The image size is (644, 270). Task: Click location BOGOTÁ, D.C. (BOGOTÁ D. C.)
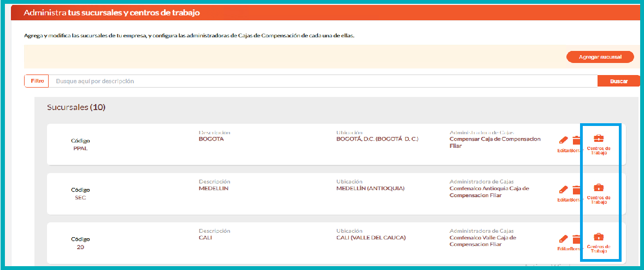click(377, 139)
